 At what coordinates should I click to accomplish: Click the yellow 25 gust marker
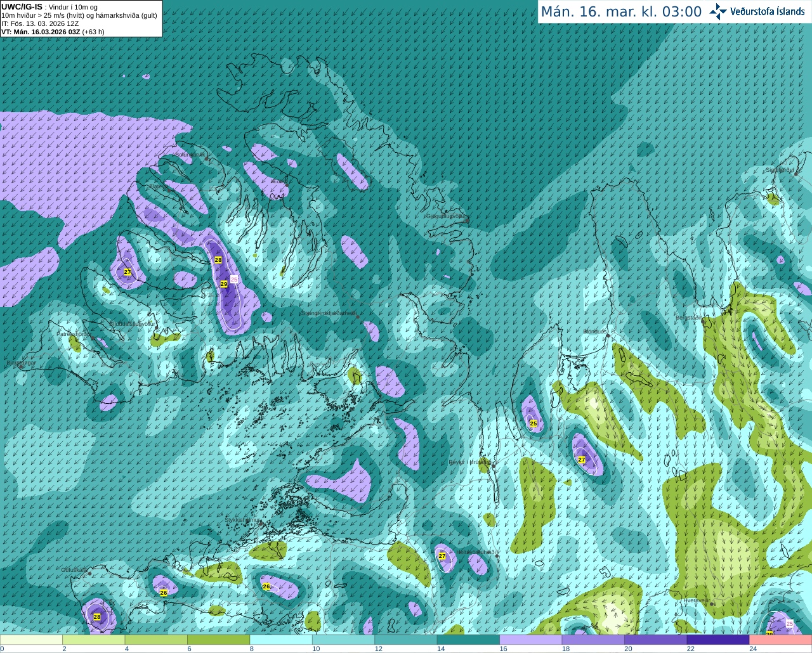[533, 423]
